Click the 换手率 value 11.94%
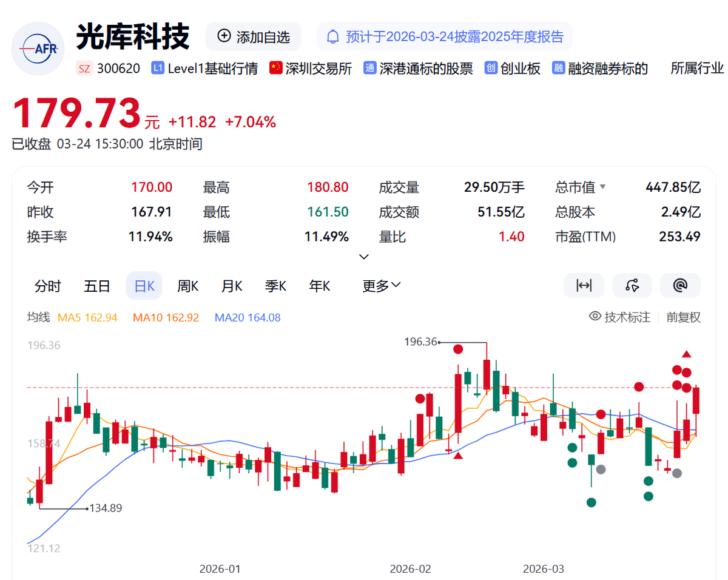 pyautogui.click(x=150, y=237)
